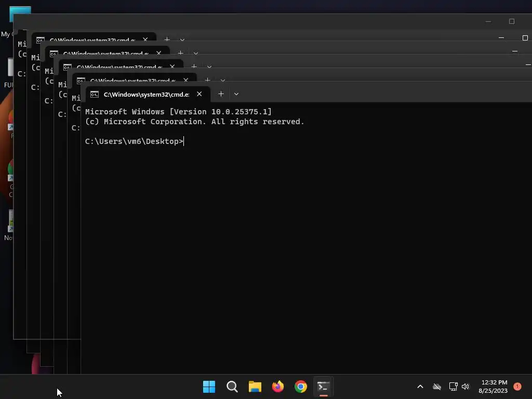Open the Windows Start menu

pos(209,387)
